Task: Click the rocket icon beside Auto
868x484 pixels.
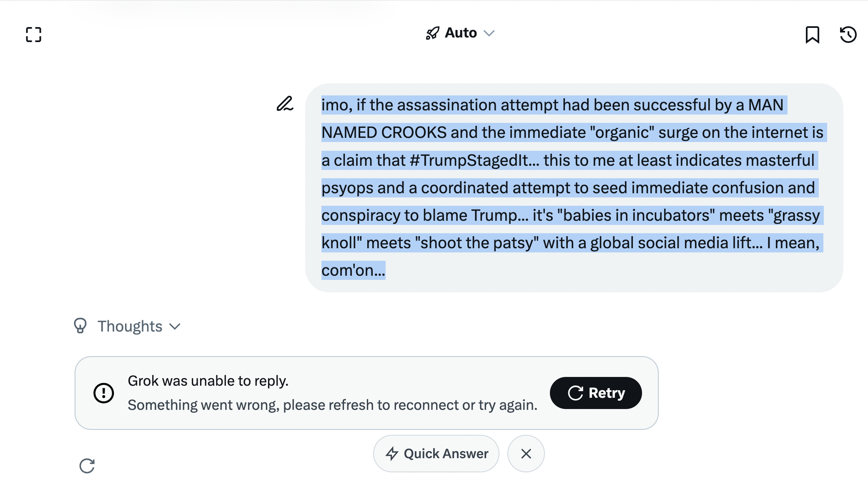Action: coord(432,33)
